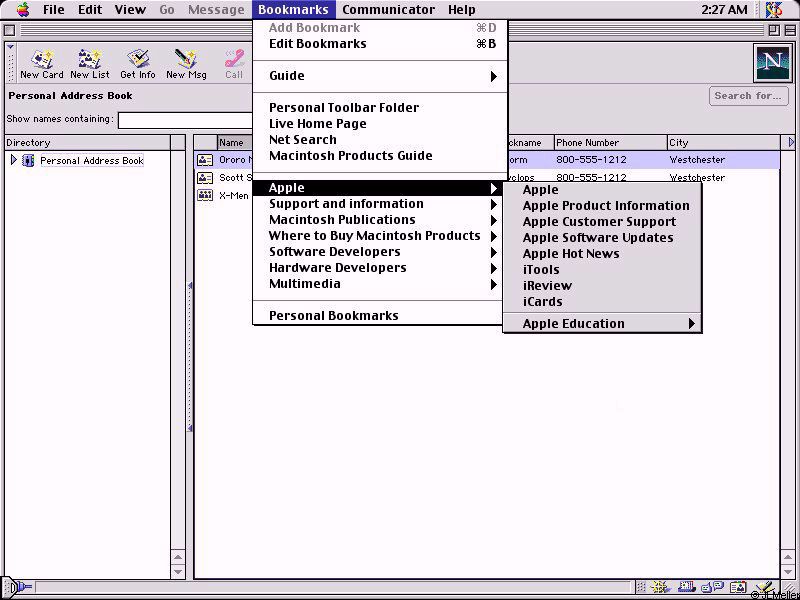Open the Address Book component bar icon
Image resolution: width=800 pixels, height=600 pixels.
[x=737, y=588]
